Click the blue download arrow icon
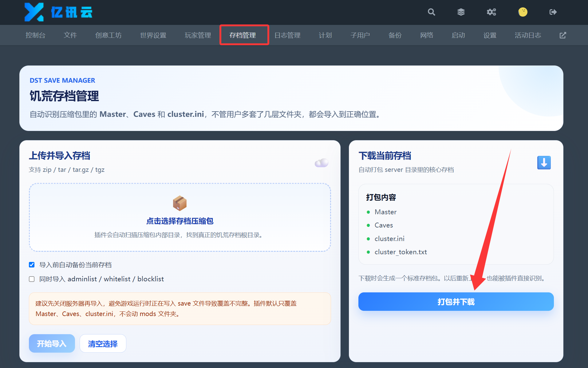 click(x=544, y=163)
